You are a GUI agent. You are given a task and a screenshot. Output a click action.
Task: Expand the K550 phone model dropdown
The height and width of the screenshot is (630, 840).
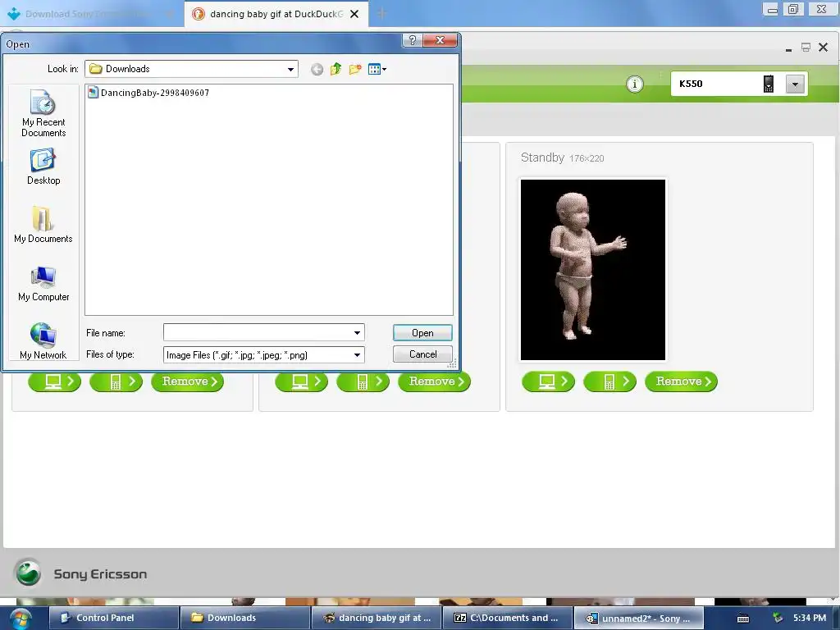(x=795, y=84)
